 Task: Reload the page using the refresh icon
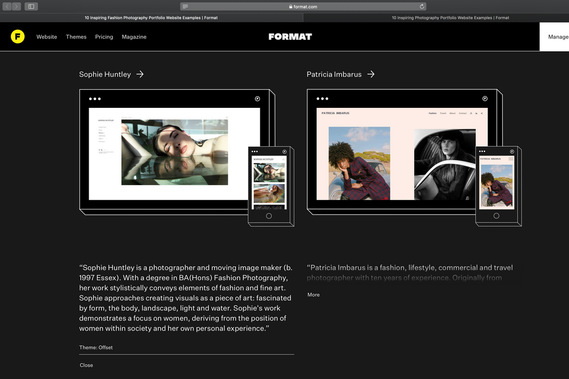point(422,6)
